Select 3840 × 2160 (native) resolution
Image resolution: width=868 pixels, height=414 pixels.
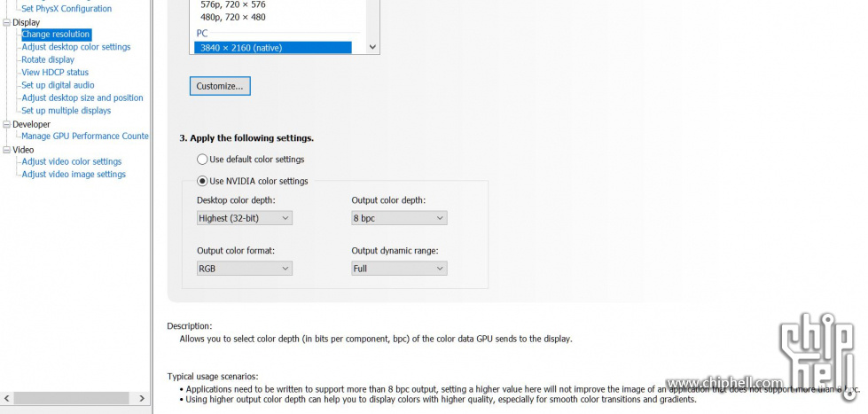pos(272,48)
